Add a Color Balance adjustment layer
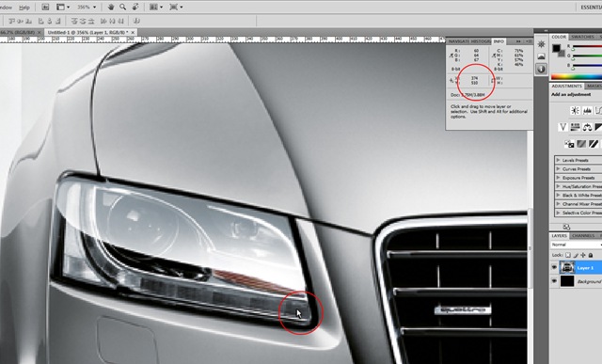The image size is (602, 364). [587, 127]
